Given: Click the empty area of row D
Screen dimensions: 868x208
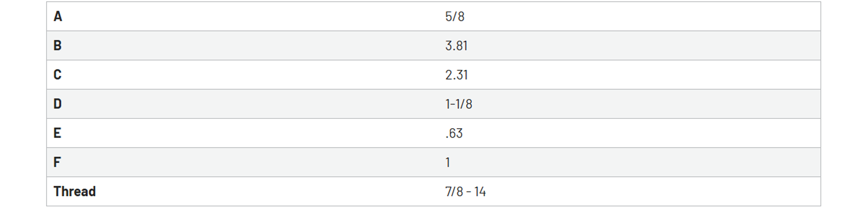Looking at the screenshot, I should 248,104.
